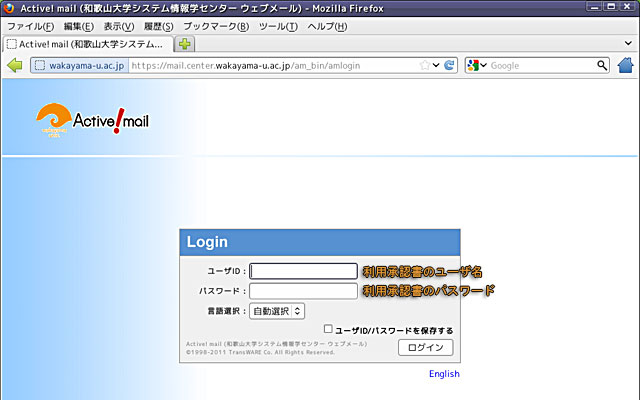The height and width of the screenshot is (400, 640).
Task: Click the home icon
Action: tap(625, 65)
